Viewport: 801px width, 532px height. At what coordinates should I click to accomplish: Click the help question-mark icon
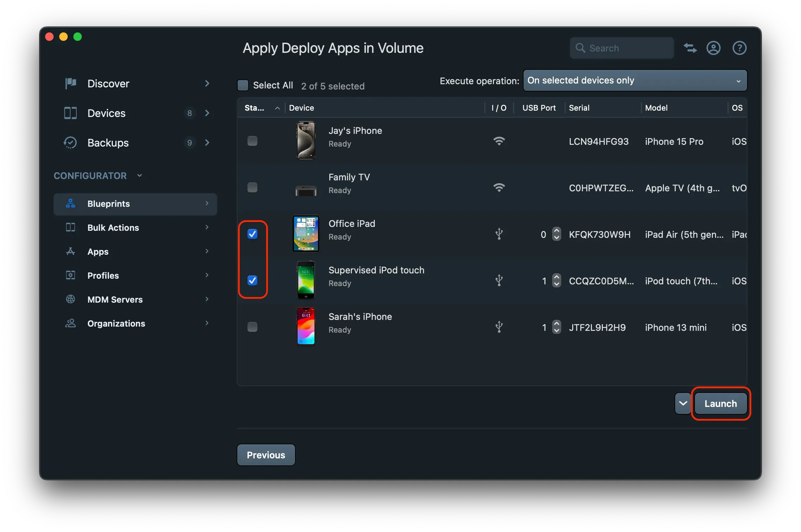click(740, 48)
